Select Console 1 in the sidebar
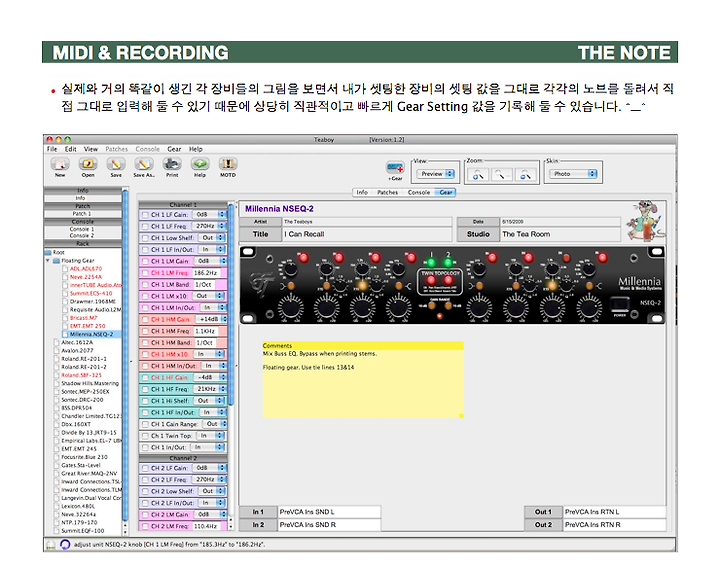This screenshot has height=568, width=720. [82, 229]
